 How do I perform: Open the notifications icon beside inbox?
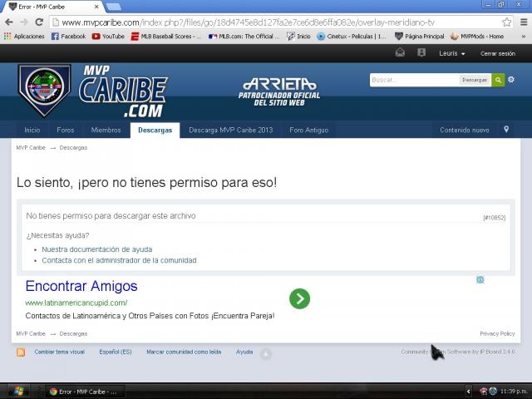pyautogui.click(x=421, y=52)
